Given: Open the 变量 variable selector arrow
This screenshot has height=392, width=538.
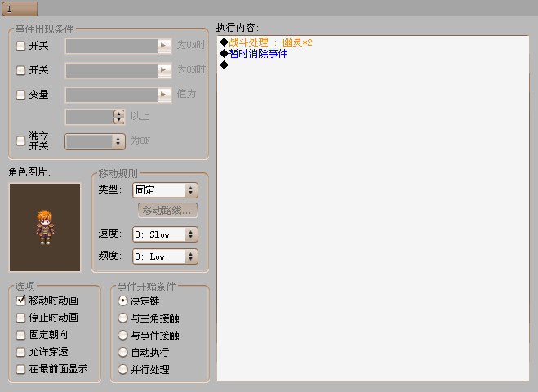Looking at the screenshot, I should pyautogui.click(x=164, y=95).
